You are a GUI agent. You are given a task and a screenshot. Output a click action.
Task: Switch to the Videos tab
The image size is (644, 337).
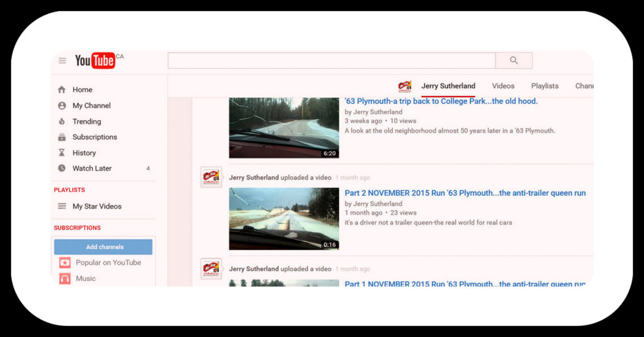503,86
